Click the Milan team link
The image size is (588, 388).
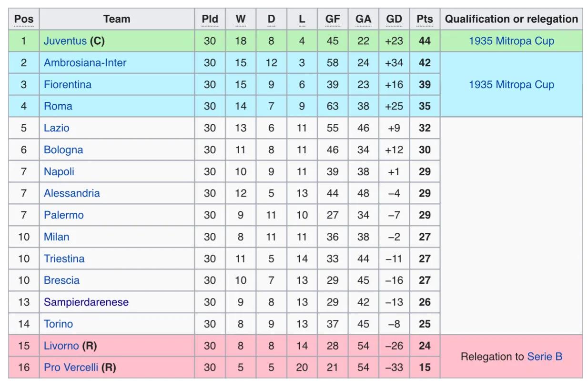[x=56, y=237]
